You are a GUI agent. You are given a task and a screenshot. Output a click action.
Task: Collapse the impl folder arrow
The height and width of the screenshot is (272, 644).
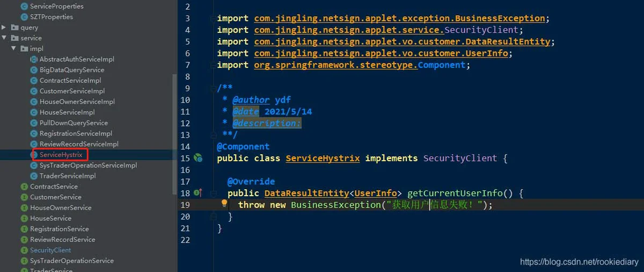tap(14, 48)
